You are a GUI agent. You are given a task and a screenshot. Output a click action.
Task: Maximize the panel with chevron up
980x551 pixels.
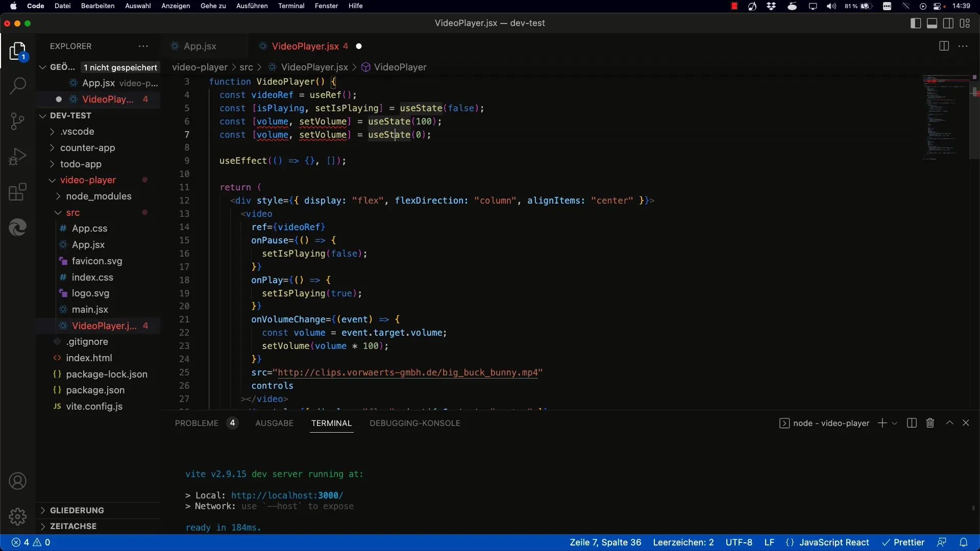[x=949, y=423]
